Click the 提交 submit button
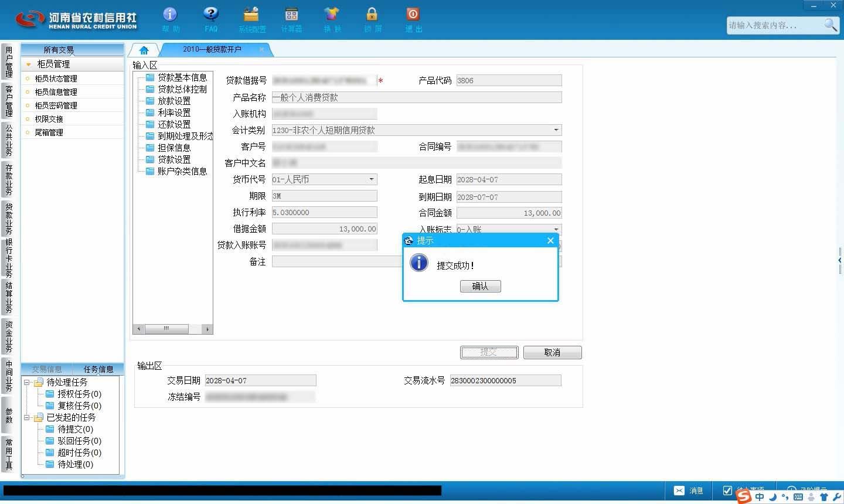The width and height of the screenshot is (844, 504). 489,352
